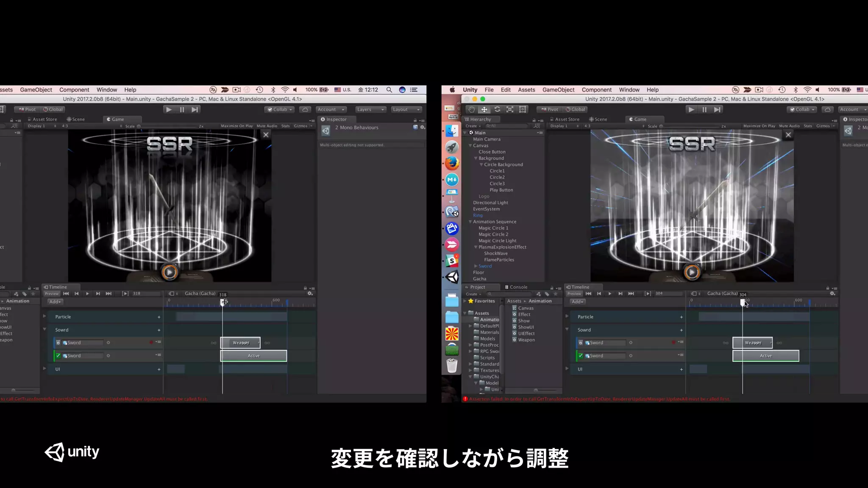Go to timeline end in right window
This screenshot has width=868, height=488.
pos(631,294)
